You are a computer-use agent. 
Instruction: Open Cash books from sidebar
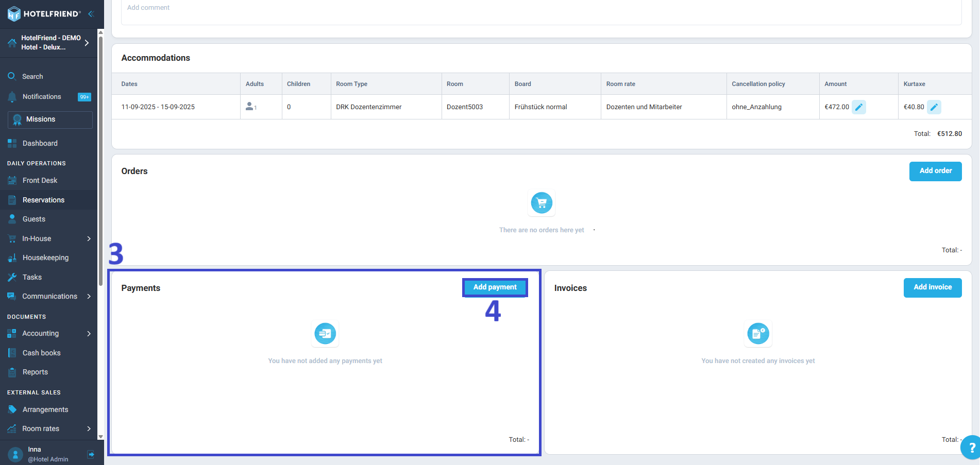click(x=41, y=353)
